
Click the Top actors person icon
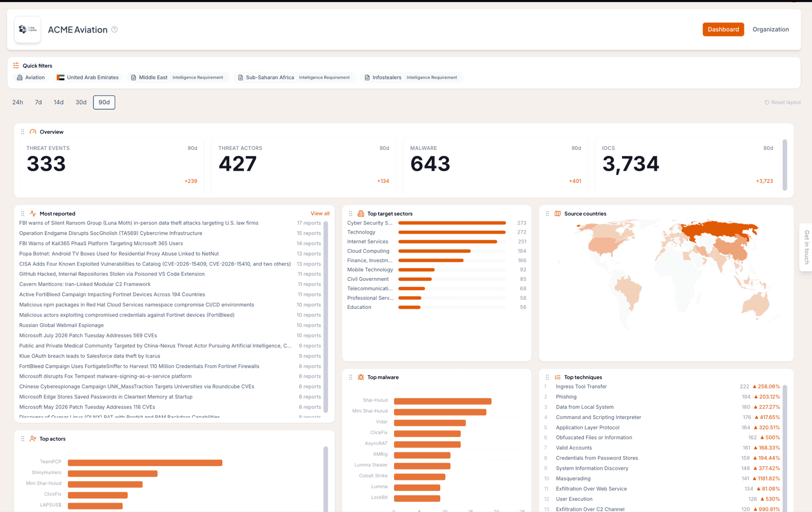click(x=33, y=439)
